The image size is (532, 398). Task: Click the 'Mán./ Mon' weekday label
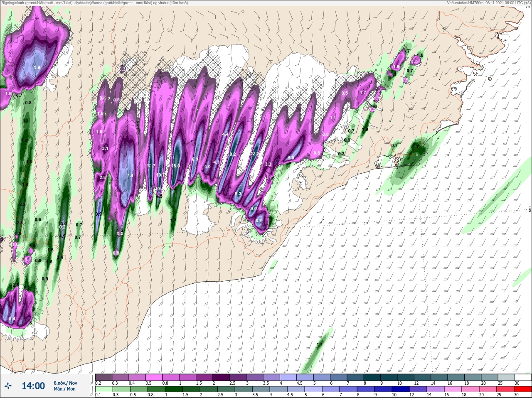[64, 389]
